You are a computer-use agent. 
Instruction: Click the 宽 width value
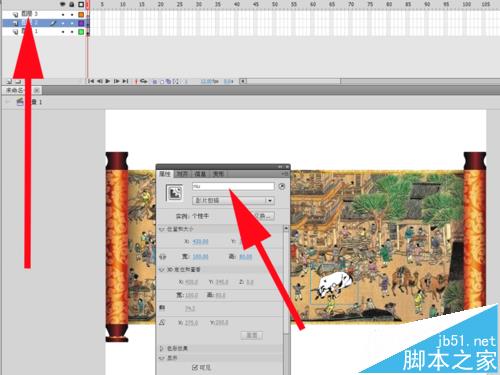point(200,257)
